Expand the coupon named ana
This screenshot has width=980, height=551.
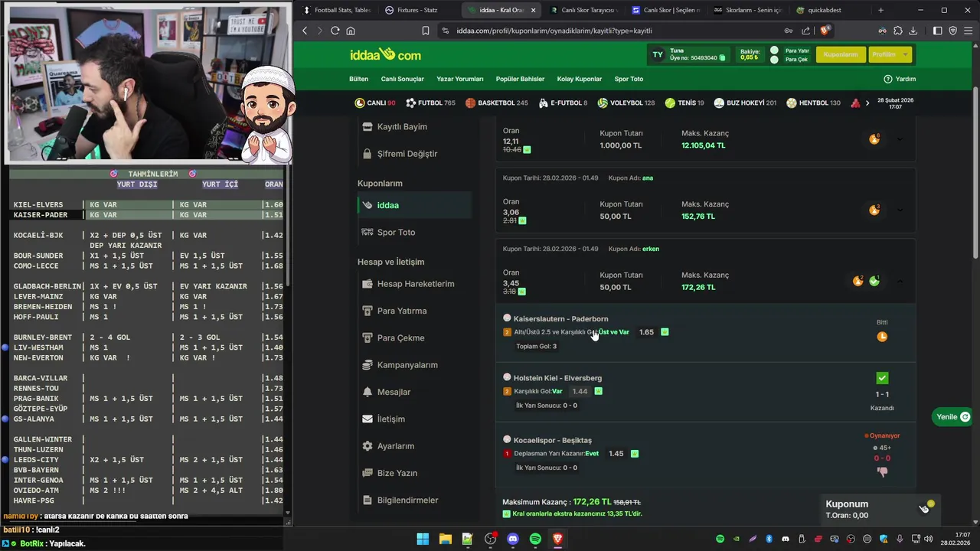coord(900,210)
